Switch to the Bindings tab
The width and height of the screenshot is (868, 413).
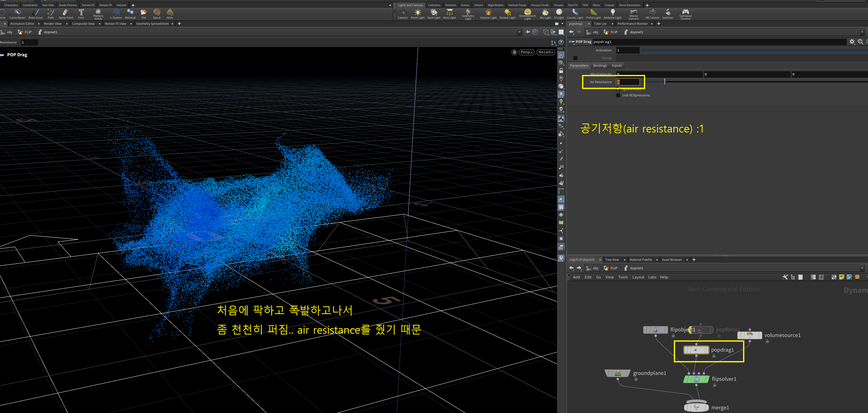click(600, 66)
